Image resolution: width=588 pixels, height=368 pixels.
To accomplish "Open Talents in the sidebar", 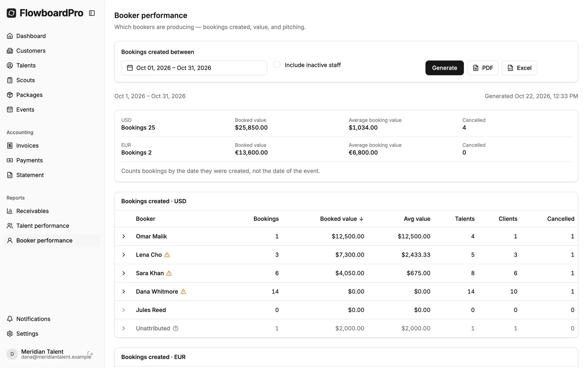I will [x=52, y=65].
